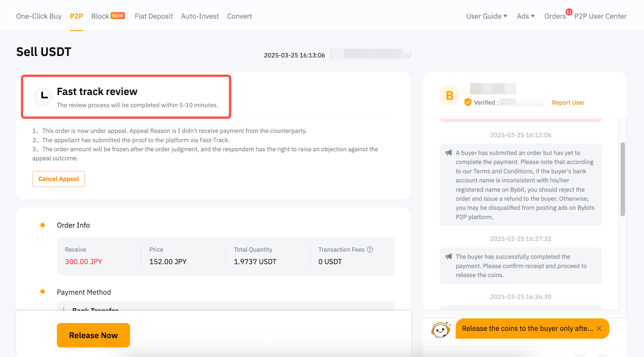
Task: Click megaphone icon on the unpaid order notice
Action: [x=448, y=153]
